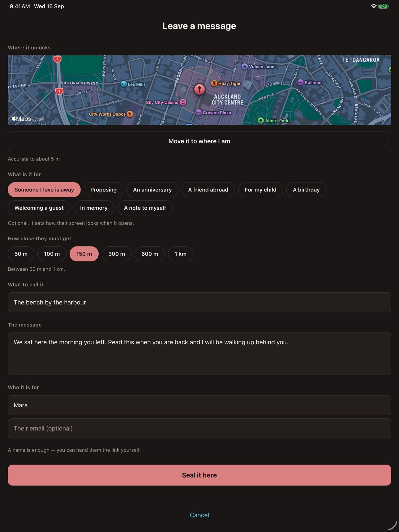The image size is (399, 532).
Task: Open the map Legal link
Action: (39, 119)
